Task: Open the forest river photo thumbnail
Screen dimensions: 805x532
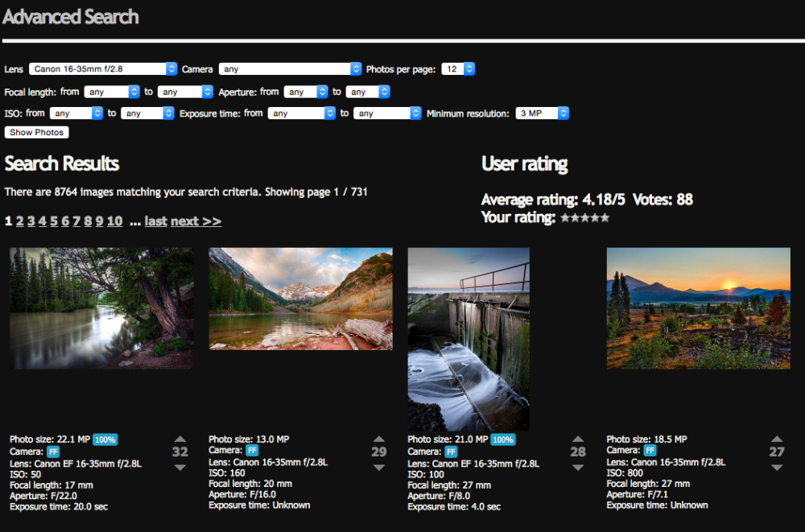Action: coord(101,308)
